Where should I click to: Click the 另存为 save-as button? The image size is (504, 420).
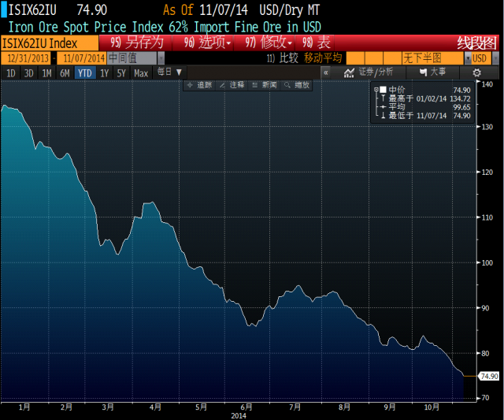[139, 43]
